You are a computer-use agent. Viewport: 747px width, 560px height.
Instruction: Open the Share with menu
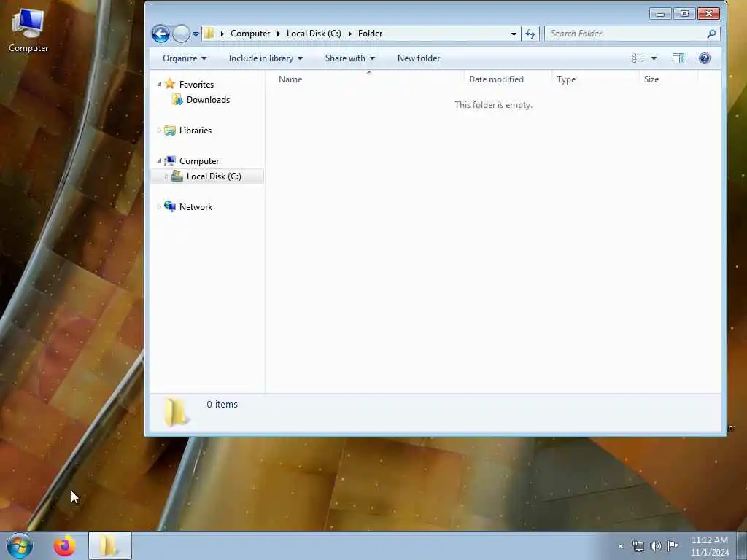(x=349, y=58)
